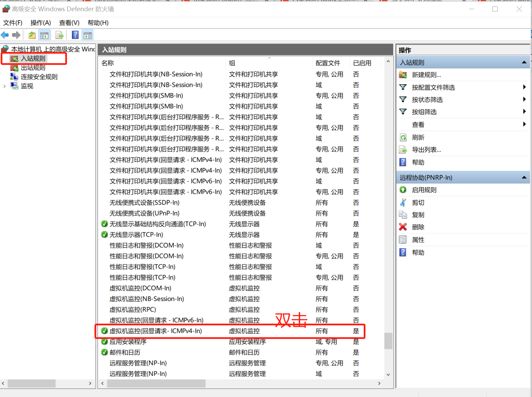Click 新建规则... in the actions pane
532x397 pixels.
coord(426,75)
